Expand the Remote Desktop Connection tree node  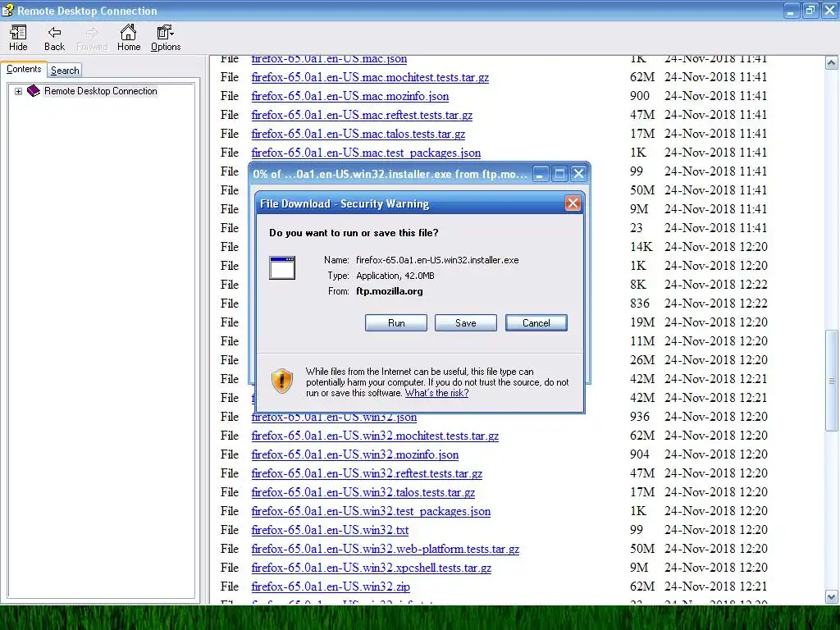point(18,91)
